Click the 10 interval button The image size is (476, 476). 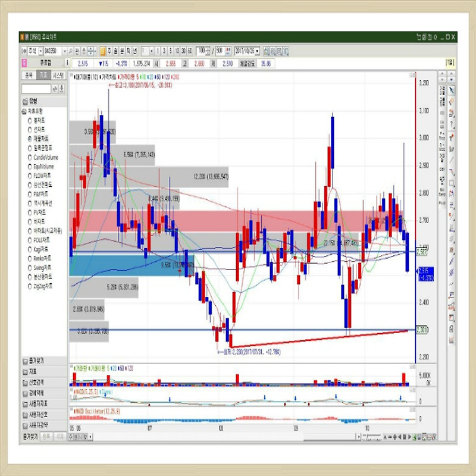(x=177, y=51)
